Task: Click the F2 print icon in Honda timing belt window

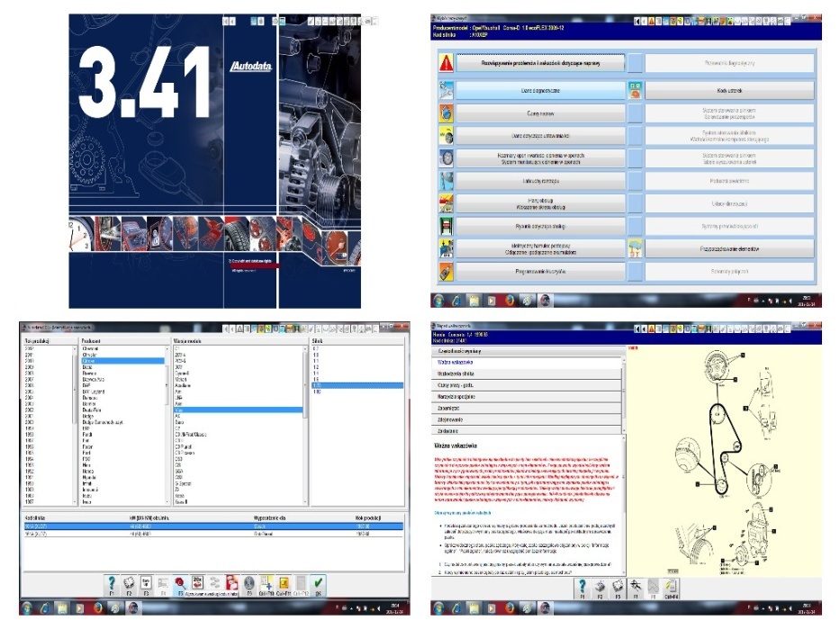Action: (x=600, y=588)
